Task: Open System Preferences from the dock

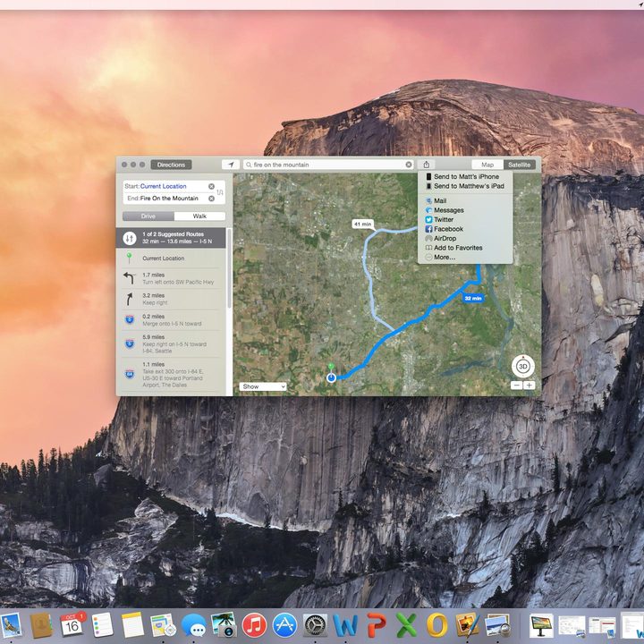Action: tap(315, 625)
